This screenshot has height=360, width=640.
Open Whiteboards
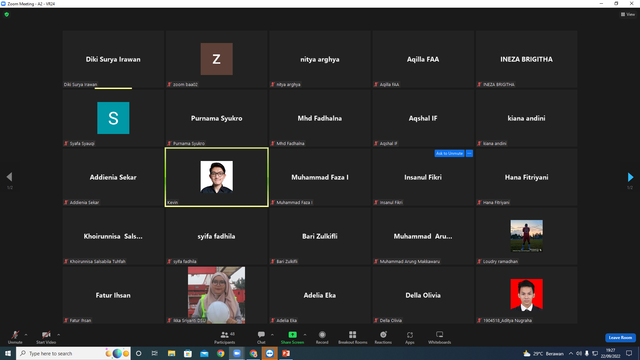tap(440, 337)
